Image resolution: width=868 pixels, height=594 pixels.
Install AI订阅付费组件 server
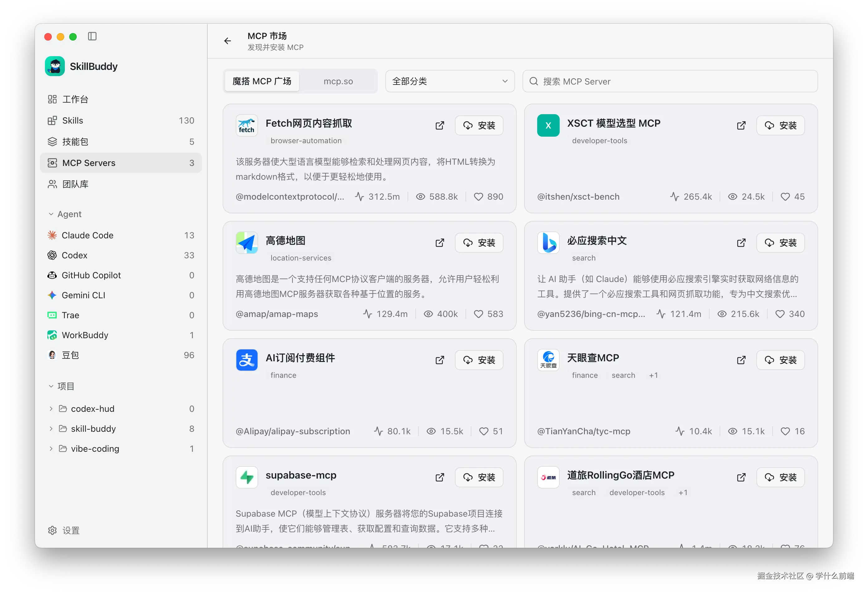pyautogui.click(x=479, y=360)
